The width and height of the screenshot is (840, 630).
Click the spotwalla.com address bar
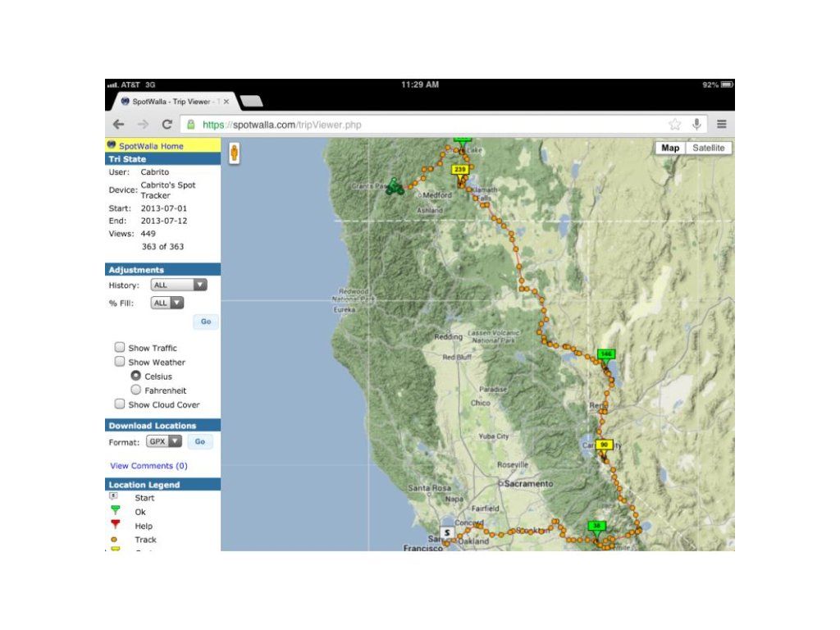click(427, 125)
